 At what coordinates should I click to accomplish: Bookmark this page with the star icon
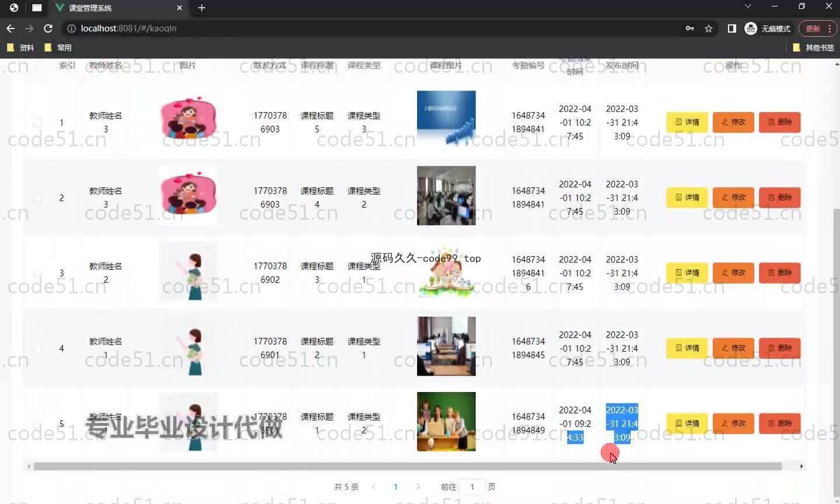709,28
